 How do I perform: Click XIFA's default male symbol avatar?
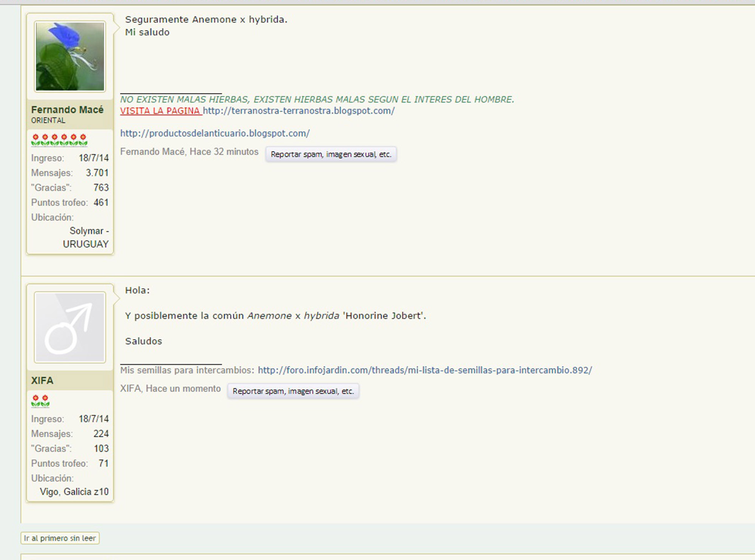(x=70, y=327)
